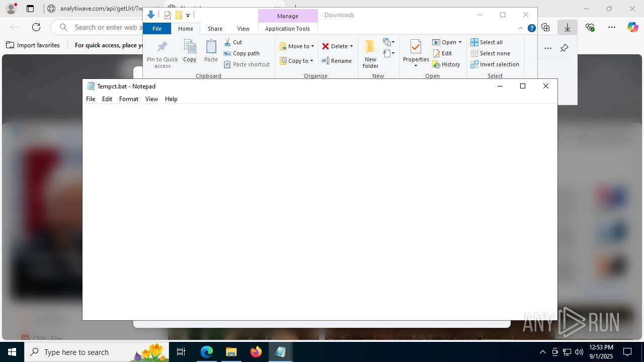Open Notepad's Format menu

click(129, 99)
